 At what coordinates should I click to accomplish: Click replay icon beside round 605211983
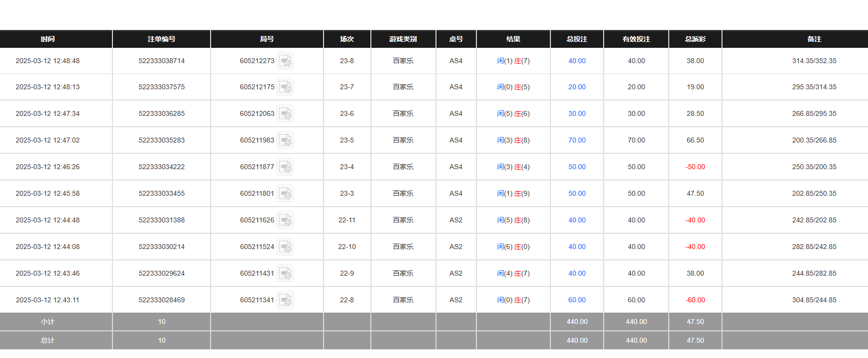pyautogui.click(x=285, y=141)
